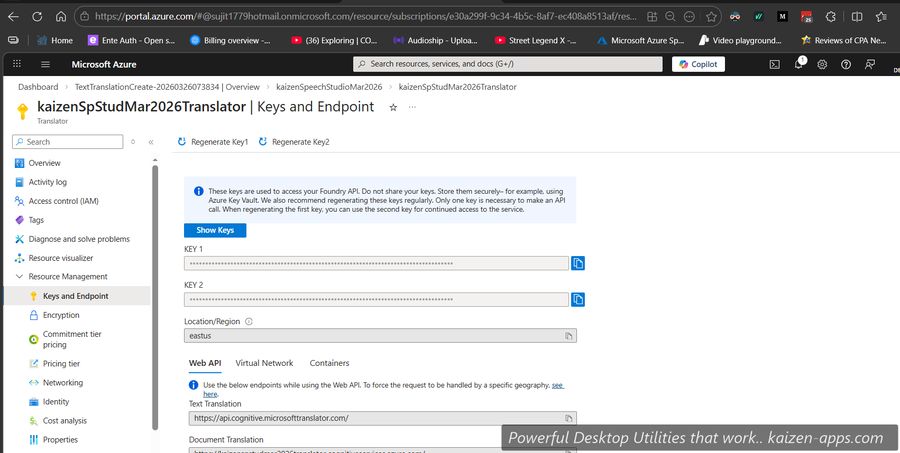Open the Azure portal waffle menu
Image resolution: width=900 pixels, height=453 pixels.
(17, 64)
